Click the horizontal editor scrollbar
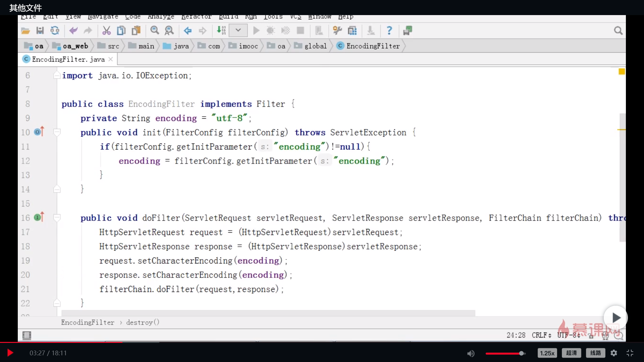Screen dimensions: 644x362 pos(268,313)
